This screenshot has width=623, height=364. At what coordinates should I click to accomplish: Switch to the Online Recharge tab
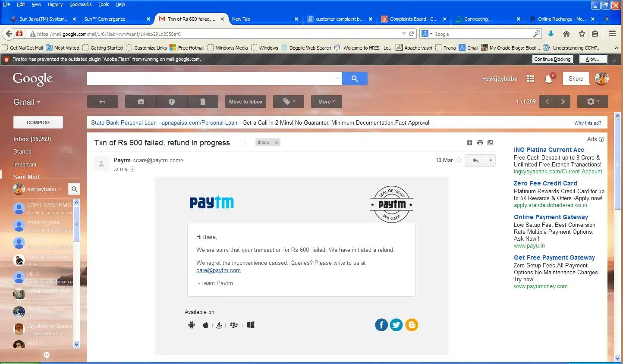coord(562,19)
